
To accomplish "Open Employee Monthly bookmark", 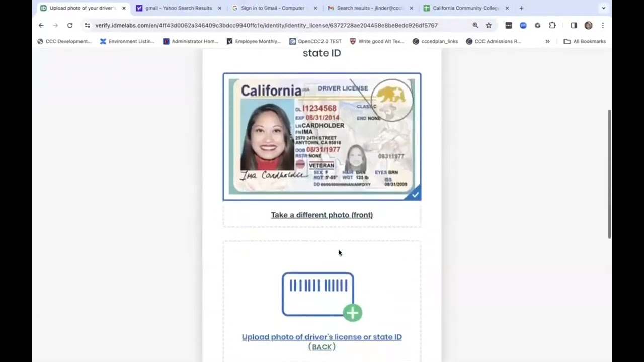I will pos(254,41).
